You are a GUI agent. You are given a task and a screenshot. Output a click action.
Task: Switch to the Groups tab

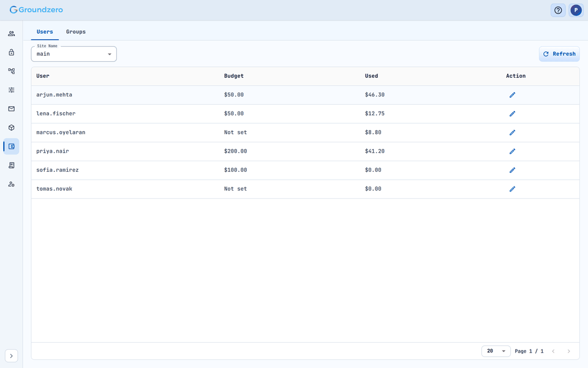76,32
